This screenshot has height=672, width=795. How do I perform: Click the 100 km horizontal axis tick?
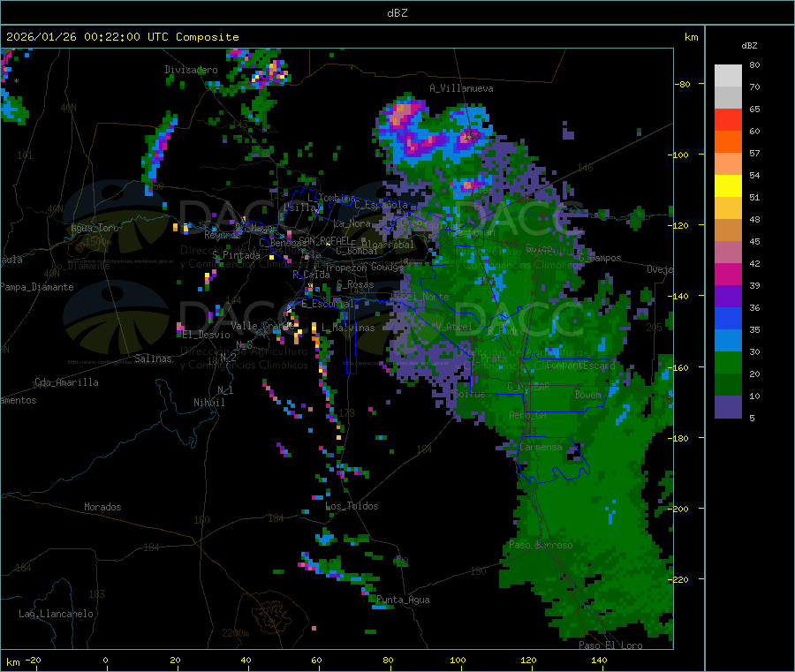point(458,661)
